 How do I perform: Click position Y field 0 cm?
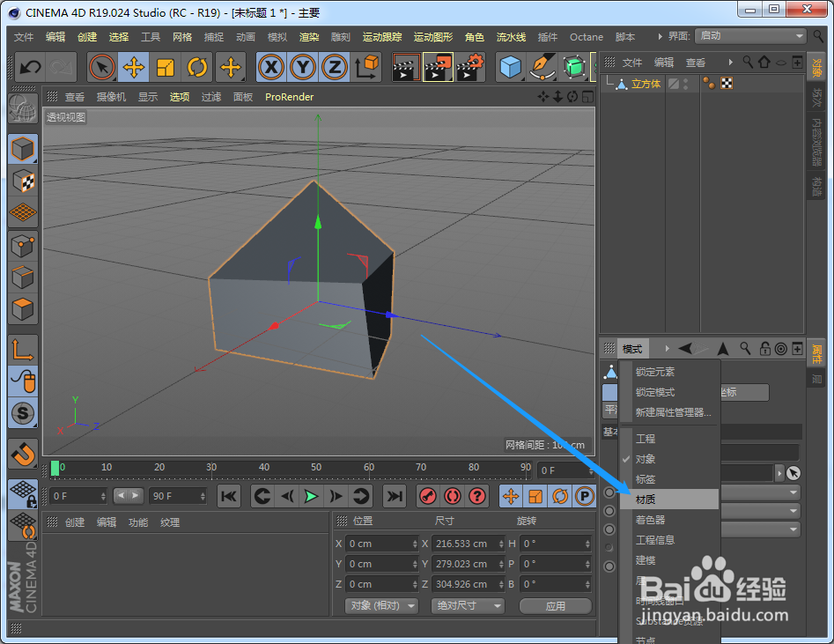click(x=382, y=564)
